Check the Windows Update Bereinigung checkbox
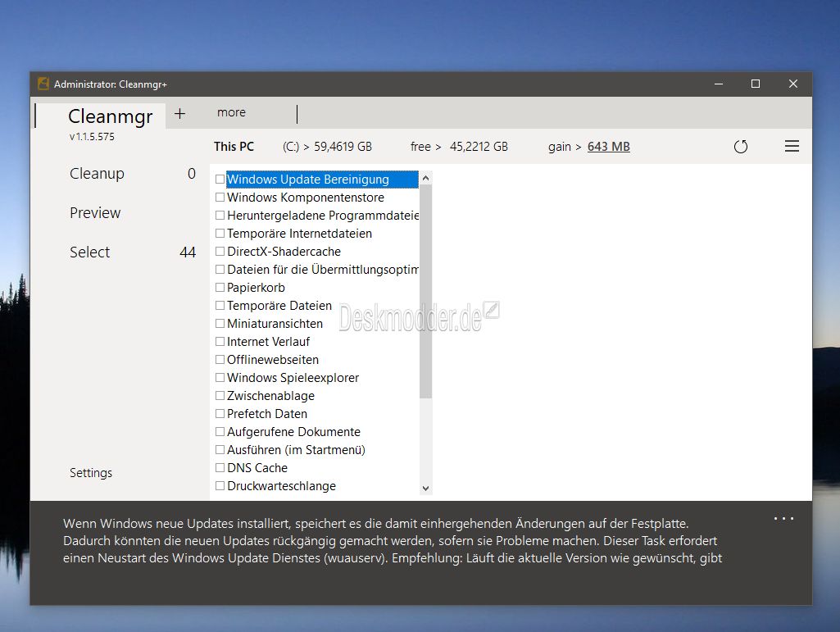 [x=220, y=179]
